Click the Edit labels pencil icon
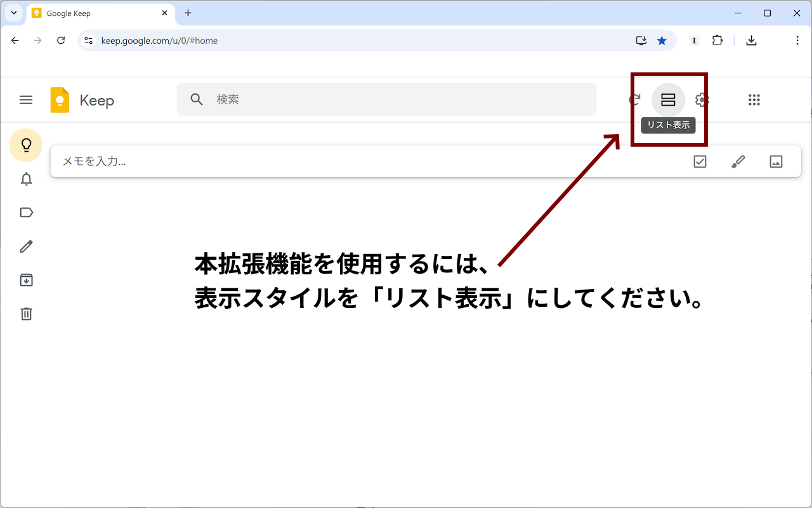The image size is (812, 508). [x=26, y=246]
